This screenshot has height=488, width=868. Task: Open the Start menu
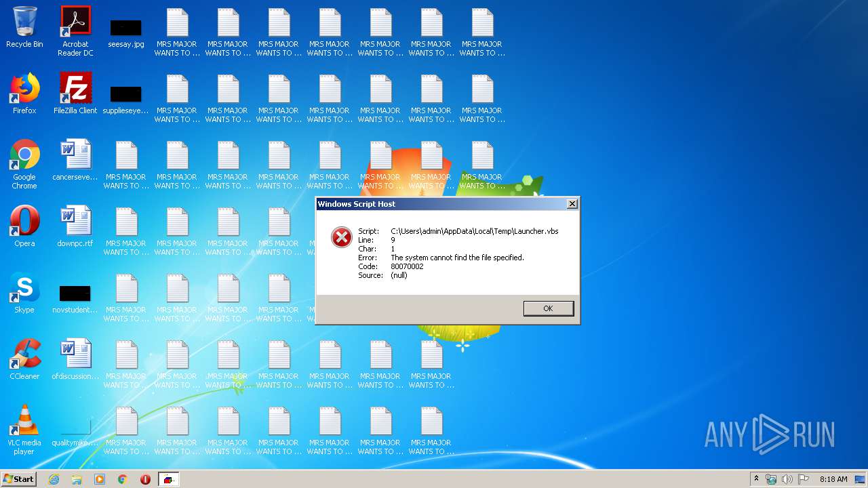pyautogui.click(x=18, y=479)
